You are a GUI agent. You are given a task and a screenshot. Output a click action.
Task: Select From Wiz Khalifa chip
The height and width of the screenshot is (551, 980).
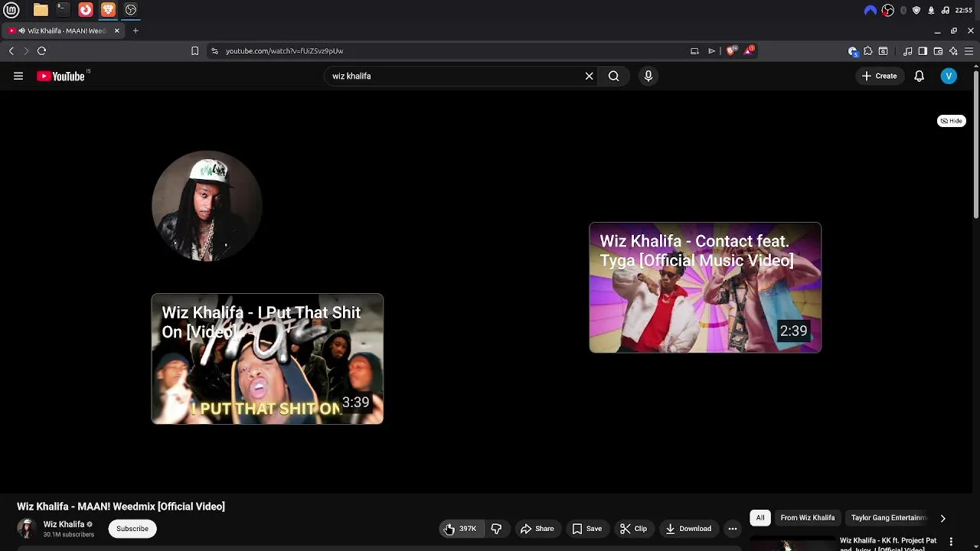(x=808, y=518)
